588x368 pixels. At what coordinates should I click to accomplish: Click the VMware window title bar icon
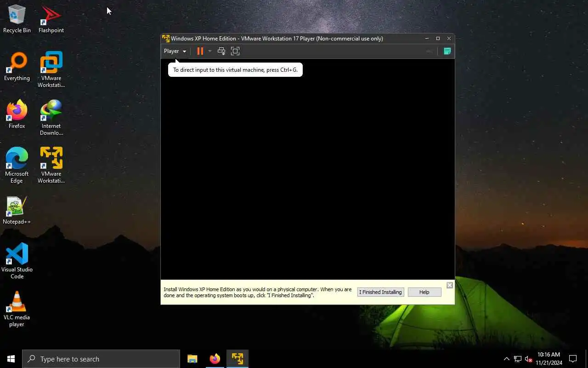pyautogui.click(x=166, y=39)
